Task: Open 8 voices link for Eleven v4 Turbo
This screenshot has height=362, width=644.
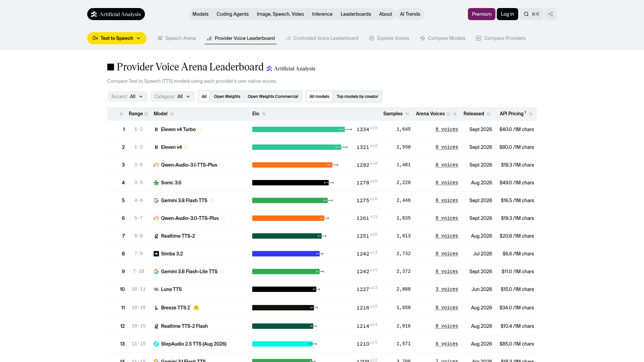Action: 447,129
